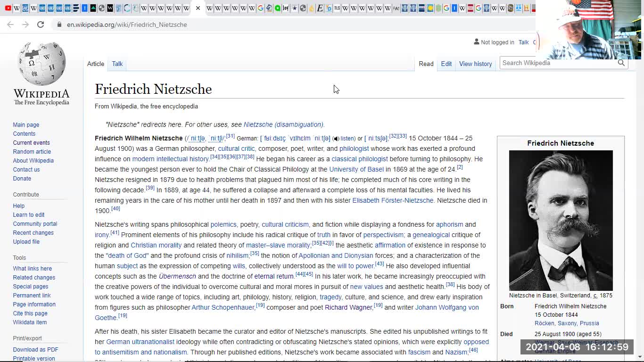Switch to the black-square W browser tab
The width and height of the screenshot is (644, 362).
click(110, 8)
